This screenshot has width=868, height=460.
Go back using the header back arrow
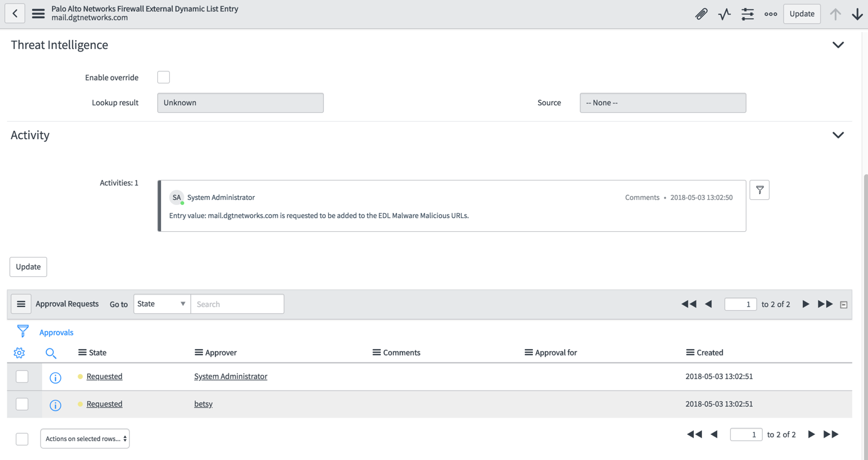[15, 13]
